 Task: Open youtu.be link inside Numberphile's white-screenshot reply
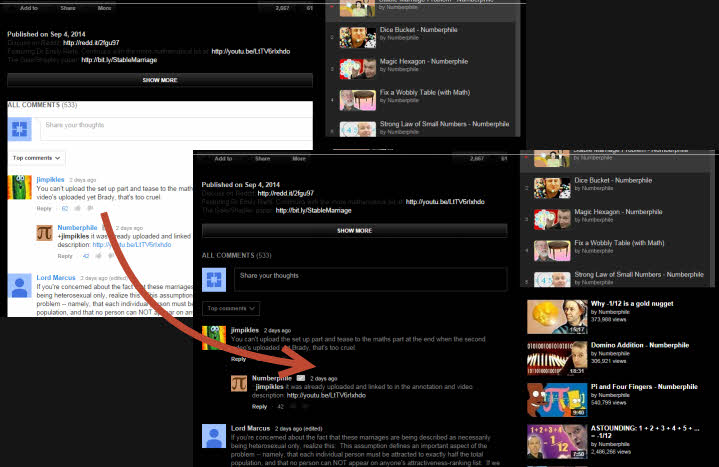(132, 245)
